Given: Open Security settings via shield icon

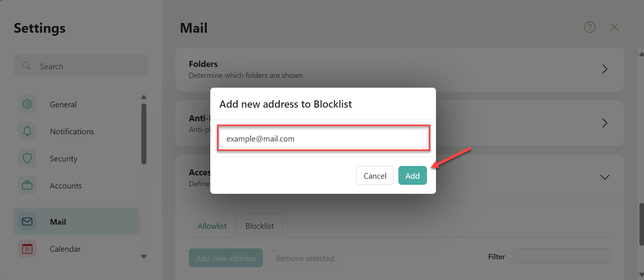Looking at the screenshot, I should [27, 158].
